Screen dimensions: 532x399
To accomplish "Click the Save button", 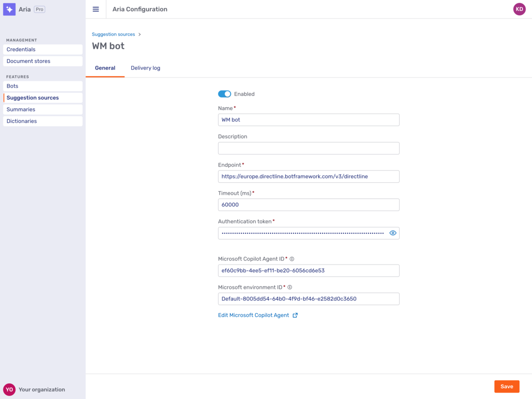I will point(507,386).
